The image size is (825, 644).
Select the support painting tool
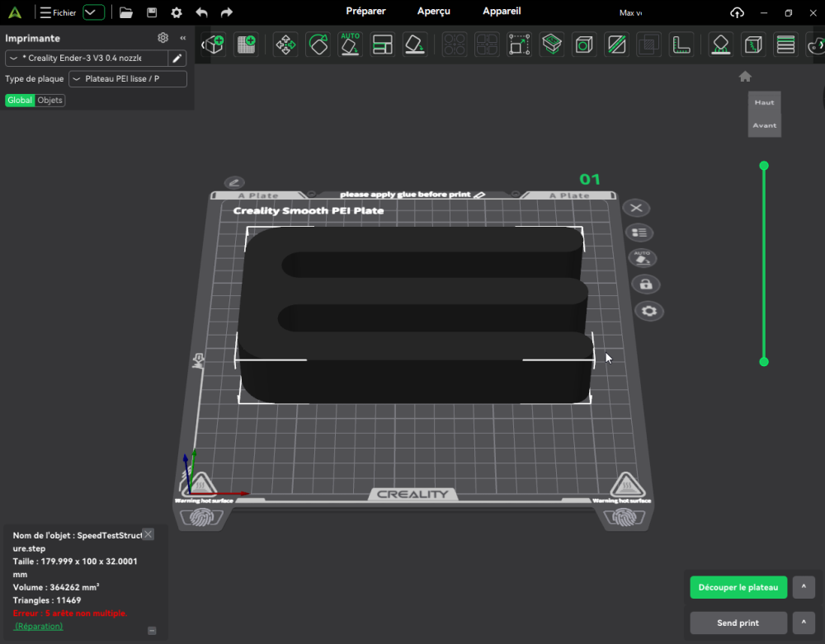coord(721,45)
